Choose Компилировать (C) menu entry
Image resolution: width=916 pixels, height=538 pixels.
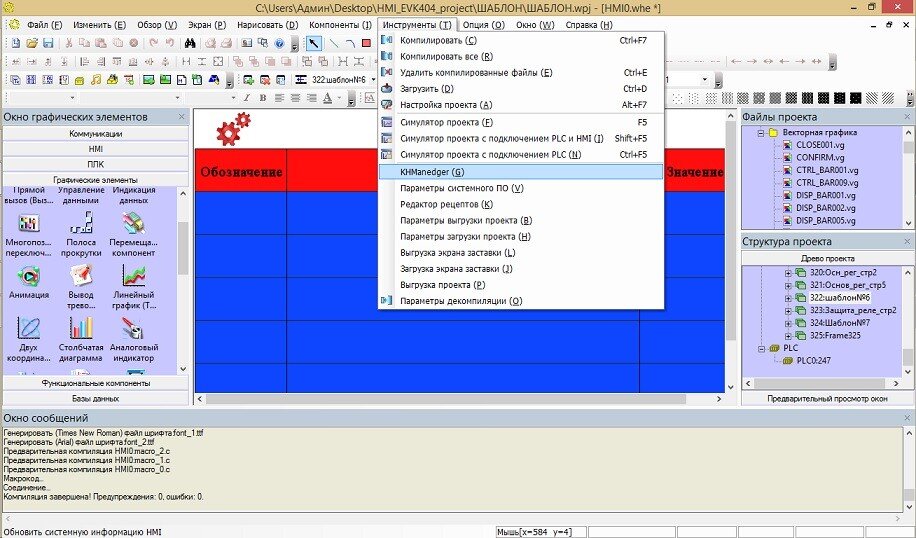(521, 40)
